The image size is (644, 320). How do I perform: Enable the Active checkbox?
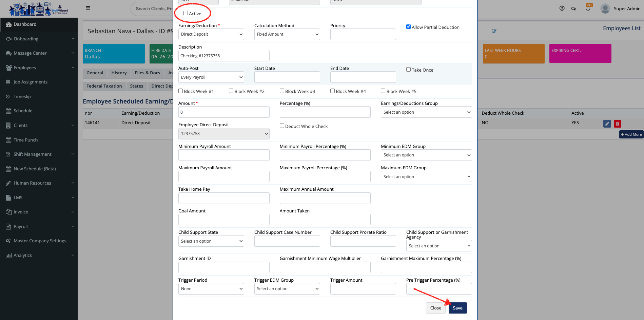coord(186,13)
